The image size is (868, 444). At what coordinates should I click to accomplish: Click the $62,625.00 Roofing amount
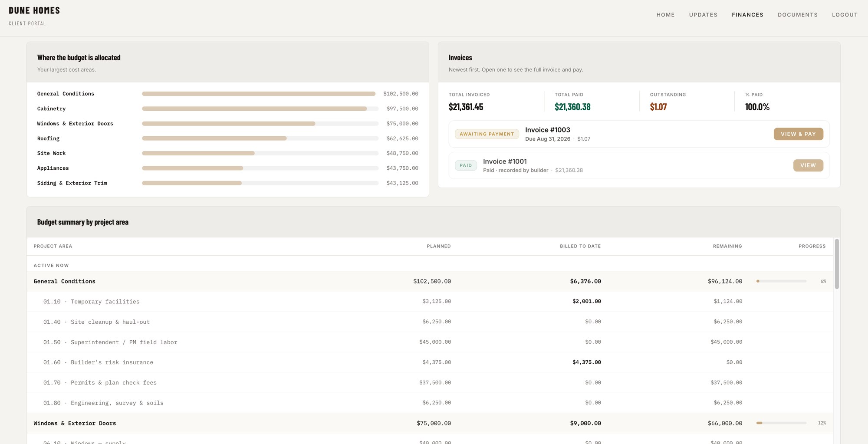click(402, 138)
